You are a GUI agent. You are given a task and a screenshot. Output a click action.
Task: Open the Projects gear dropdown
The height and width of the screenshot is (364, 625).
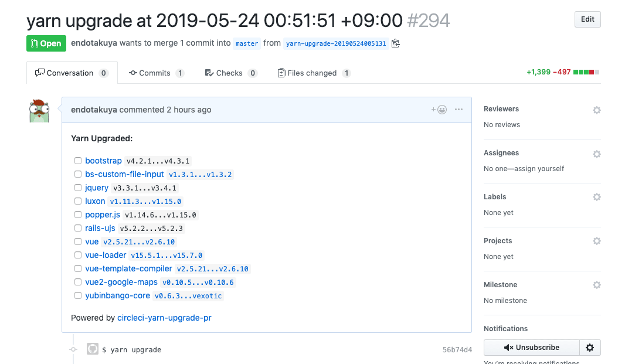[x=596, y=241]
